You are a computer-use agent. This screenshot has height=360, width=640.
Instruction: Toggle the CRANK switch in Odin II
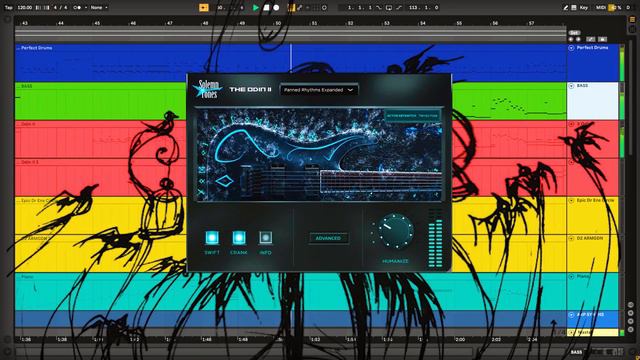[239, 237]
